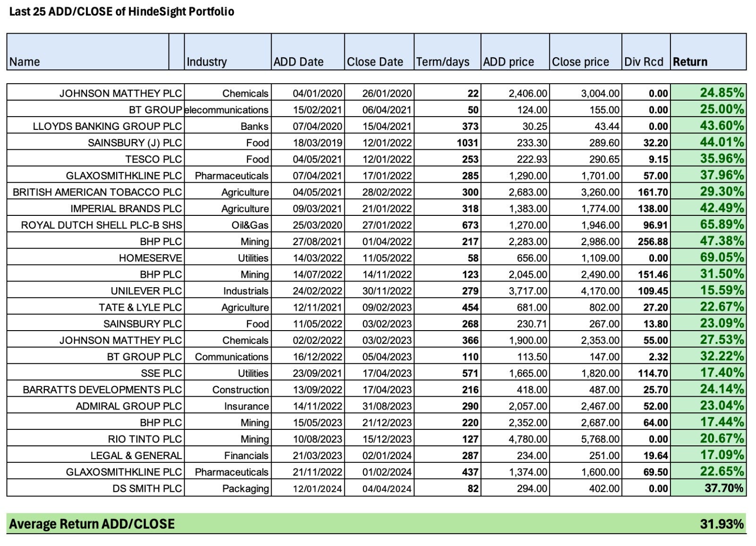Click the LLOYDS BANKING GROUP PLC cell

[x=95, y=126]
